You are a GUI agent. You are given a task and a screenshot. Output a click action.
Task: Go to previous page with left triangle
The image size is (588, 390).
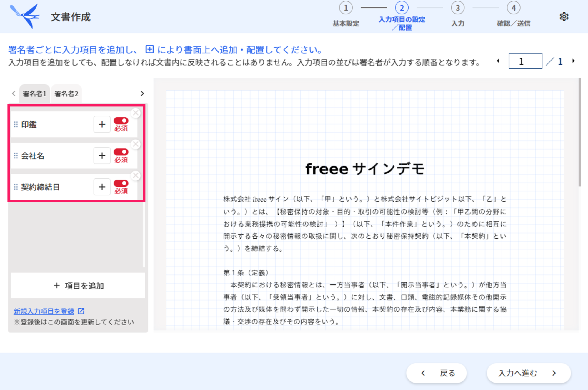click(498, 61)
